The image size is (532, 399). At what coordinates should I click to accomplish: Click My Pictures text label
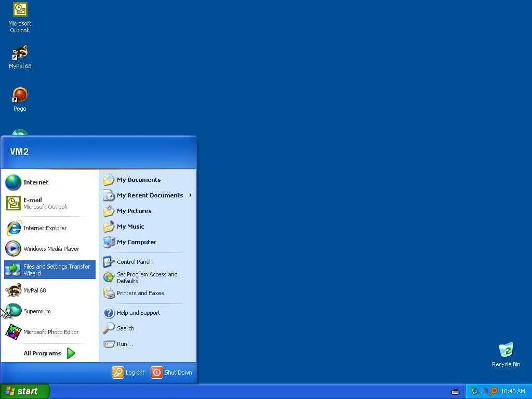[x=134, y=211]
